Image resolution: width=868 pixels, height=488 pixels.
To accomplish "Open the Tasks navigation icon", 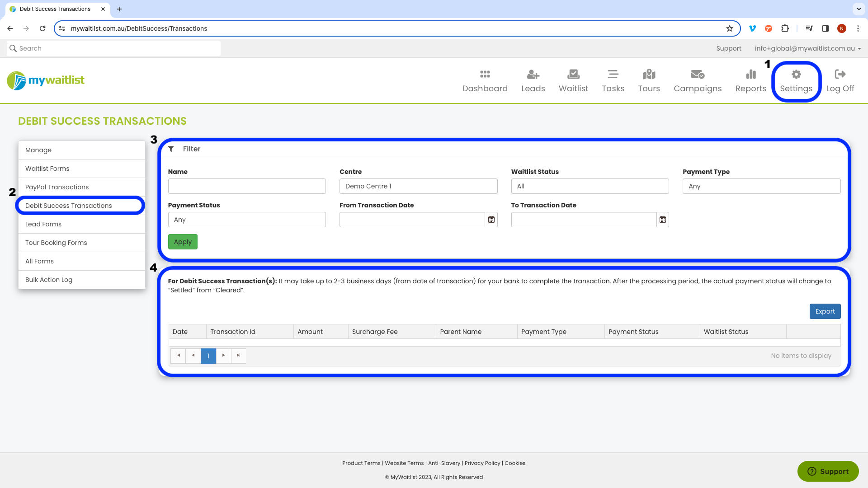I will coord(613,74).
